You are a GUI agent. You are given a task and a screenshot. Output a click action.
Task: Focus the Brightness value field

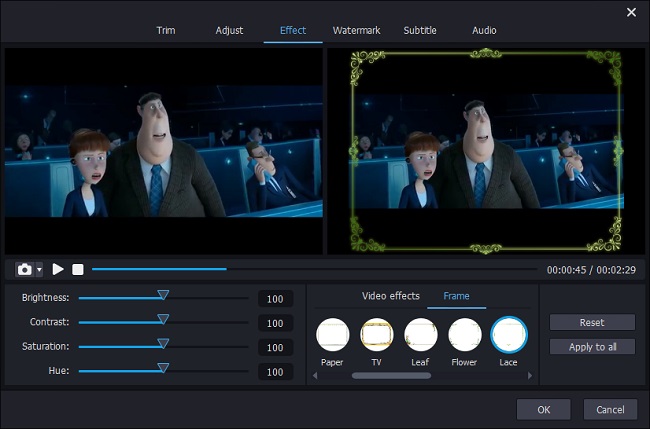pyautogui.click(x=275, y=299)
